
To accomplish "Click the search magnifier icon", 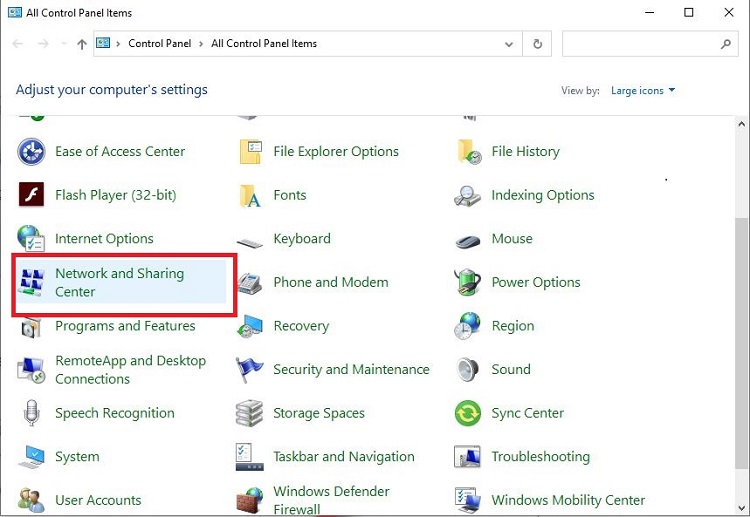I will pyautogui.click(x=726, y=44).
